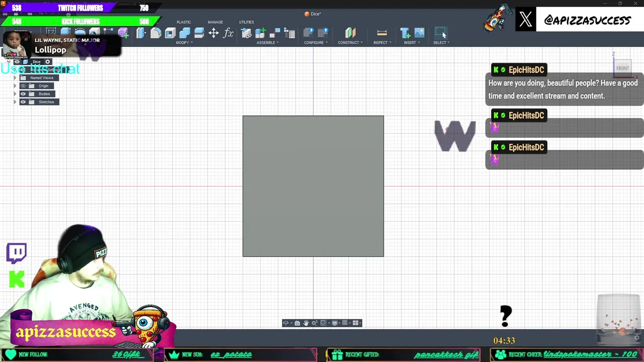Click the configuration table icon
This screenshot has width=644, height=362.
tap(324, 33)
